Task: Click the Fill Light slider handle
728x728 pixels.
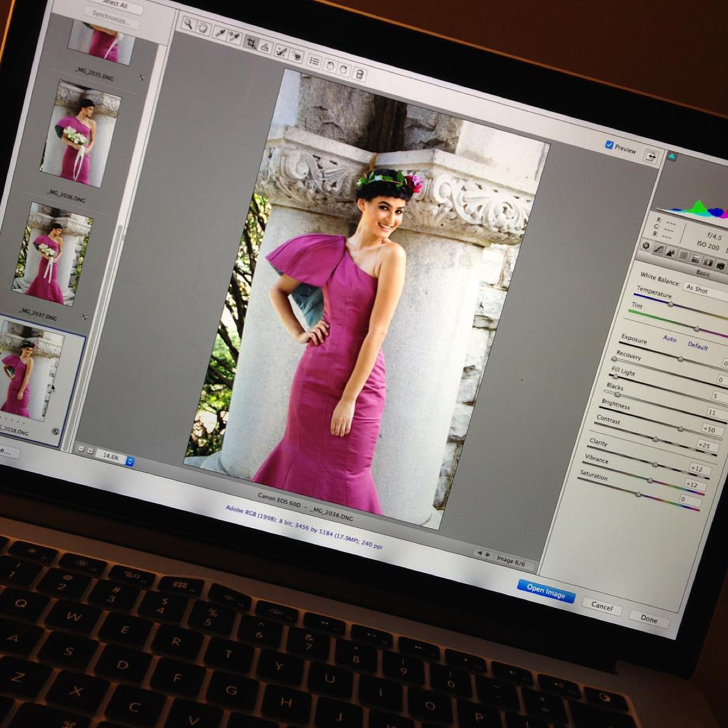Action: [616, 377]
